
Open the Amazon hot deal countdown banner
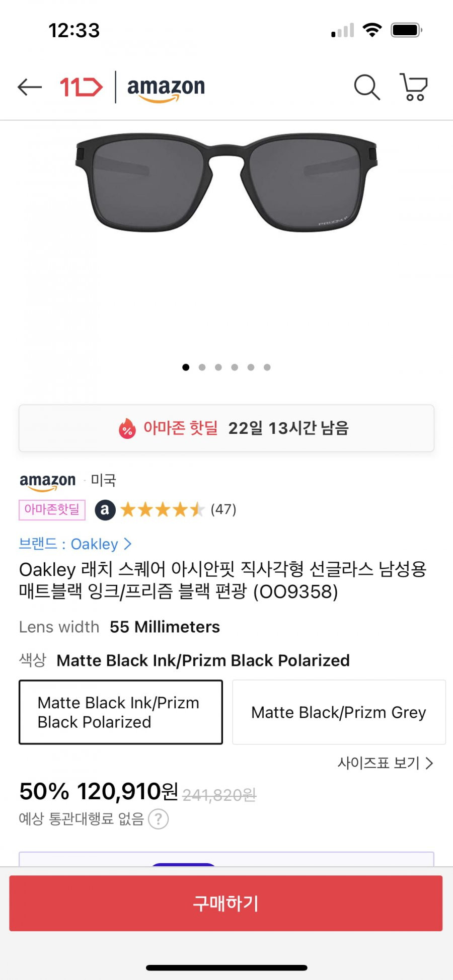[x=226, y=428]
